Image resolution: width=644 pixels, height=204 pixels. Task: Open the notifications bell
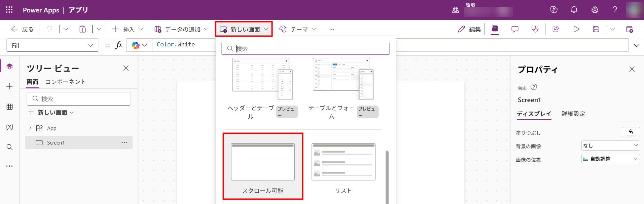(x=574, y=10)
